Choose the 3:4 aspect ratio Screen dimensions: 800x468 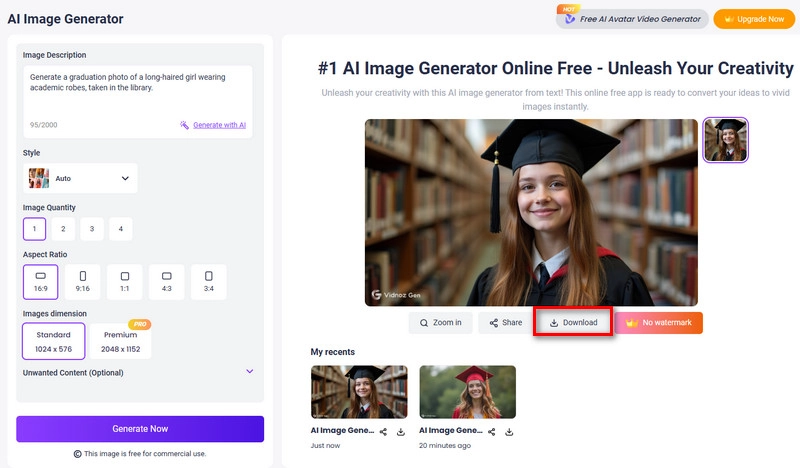click(x=209, y=282)
